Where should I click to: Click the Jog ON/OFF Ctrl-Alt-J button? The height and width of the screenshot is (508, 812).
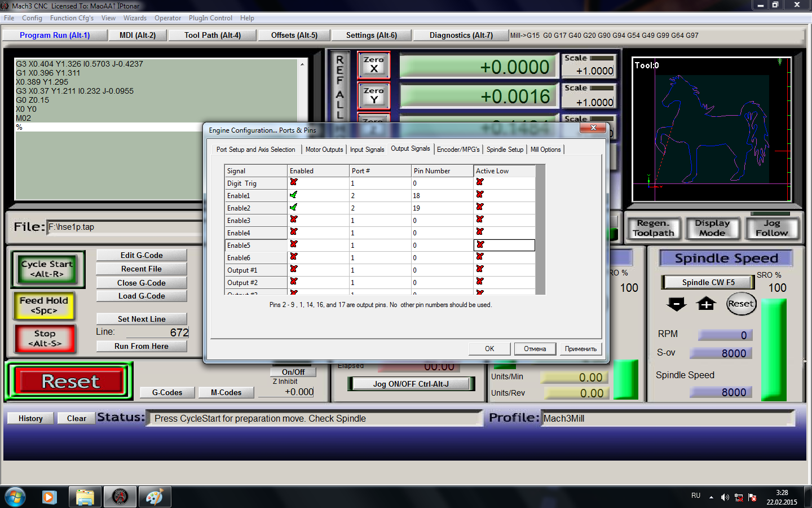click(411, 384)
